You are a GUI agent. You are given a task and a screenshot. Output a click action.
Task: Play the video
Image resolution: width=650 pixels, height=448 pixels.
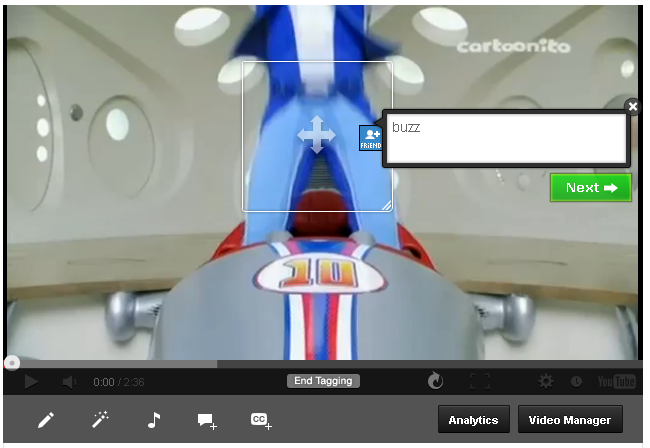[31, 381]
